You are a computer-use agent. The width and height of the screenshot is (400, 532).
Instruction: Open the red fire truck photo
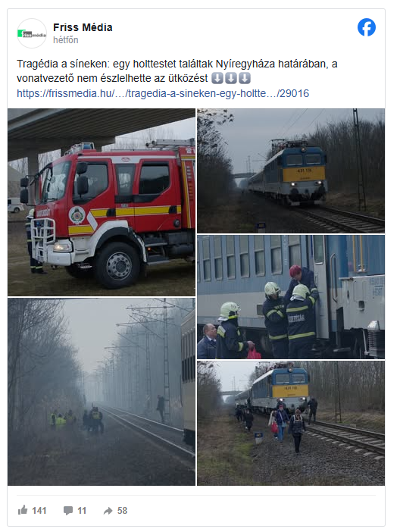[x=102, y=202]
